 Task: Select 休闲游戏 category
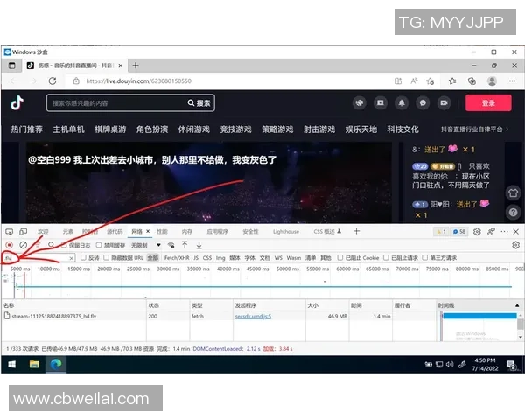pos(194,129)
